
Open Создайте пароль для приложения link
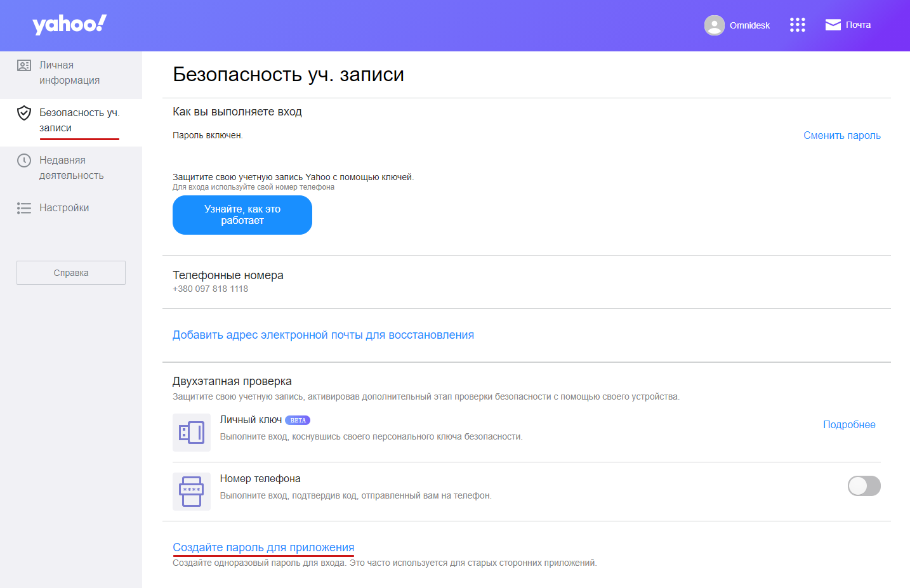(x=263, y=547)
